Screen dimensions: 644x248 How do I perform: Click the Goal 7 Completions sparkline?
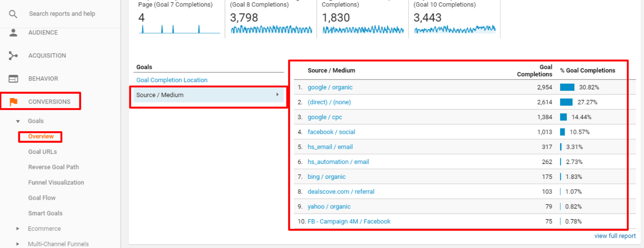pos(180,29)
